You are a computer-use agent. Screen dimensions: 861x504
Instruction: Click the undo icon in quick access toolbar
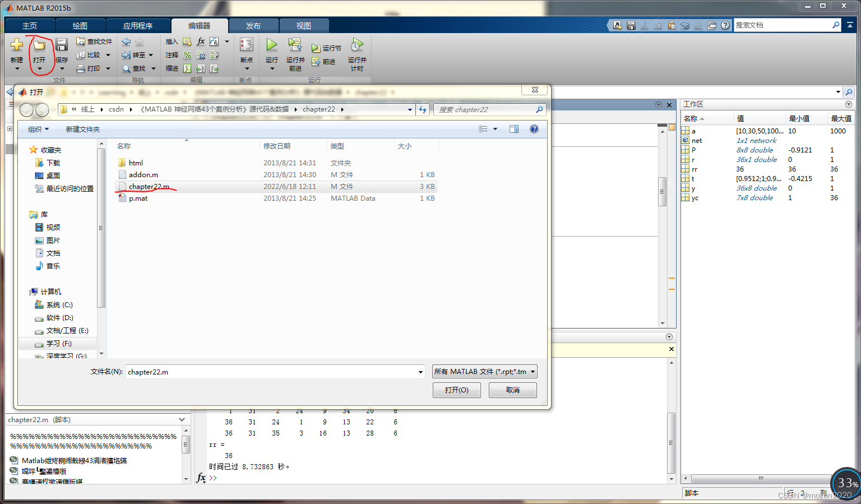685,25
